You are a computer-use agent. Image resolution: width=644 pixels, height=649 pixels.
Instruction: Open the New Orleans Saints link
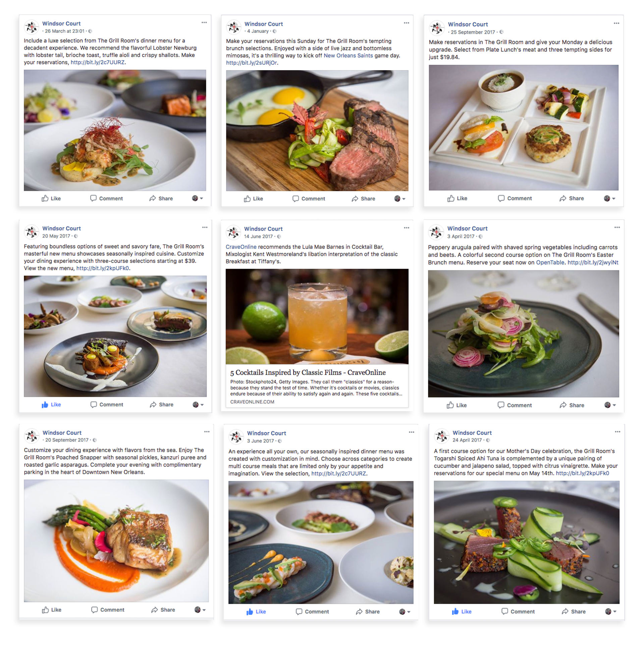pyautogui.click(x=348, y=56)
